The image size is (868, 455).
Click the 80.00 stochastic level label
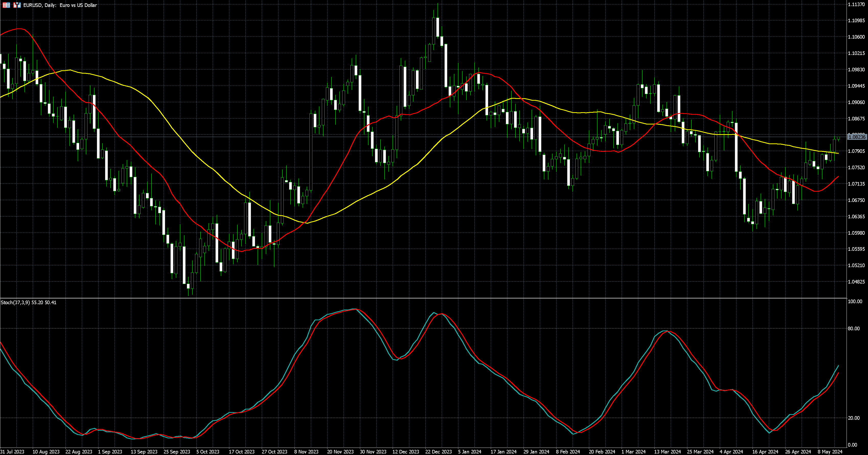(853, 329)
